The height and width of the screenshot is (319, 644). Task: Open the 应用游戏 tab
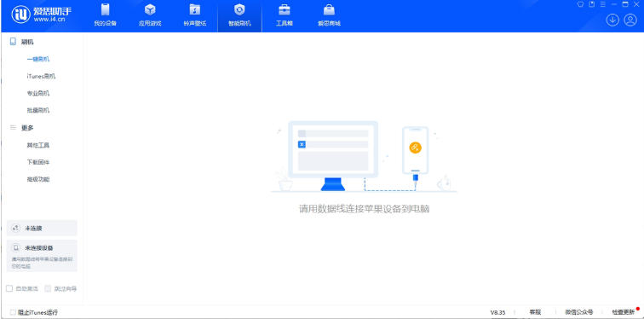[x=150, y=15]
